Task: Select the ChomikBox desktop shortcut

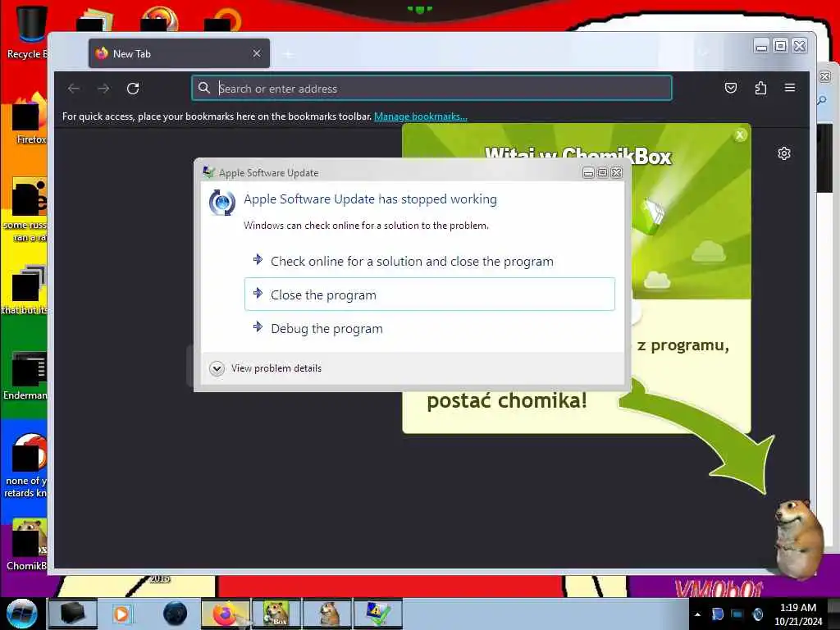Action: [27, 544]
